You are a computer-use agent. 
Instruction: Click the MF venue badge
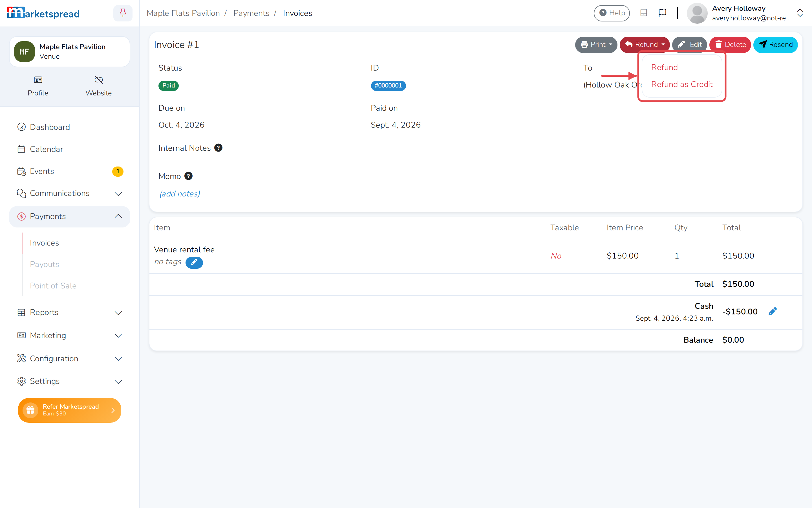click(x=24, y=51)
